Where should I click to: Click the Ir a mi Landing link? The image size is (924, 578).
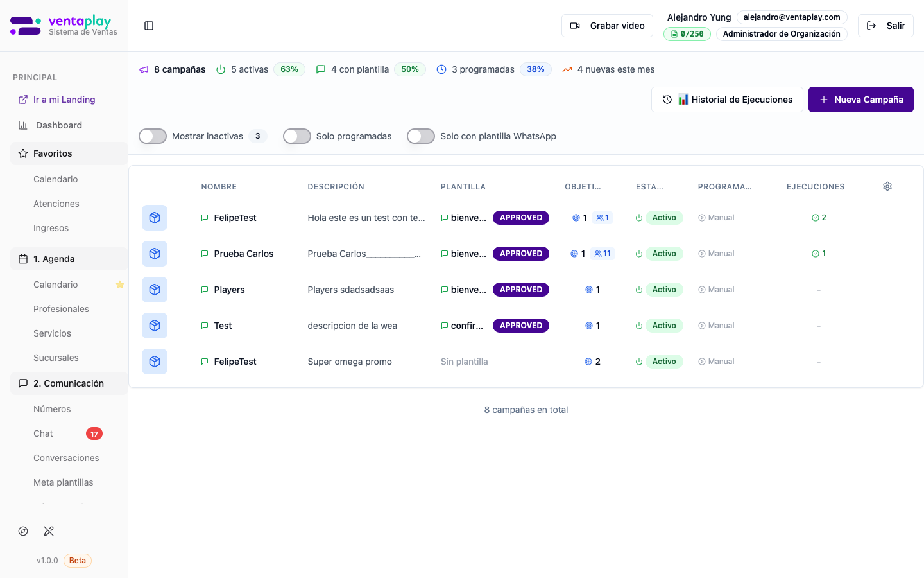click(64, 100)
